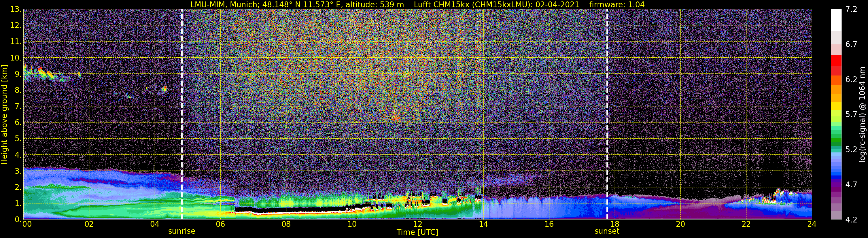
Task: Click the '4.2' colorbar tick value
Action: pos(851,220)
